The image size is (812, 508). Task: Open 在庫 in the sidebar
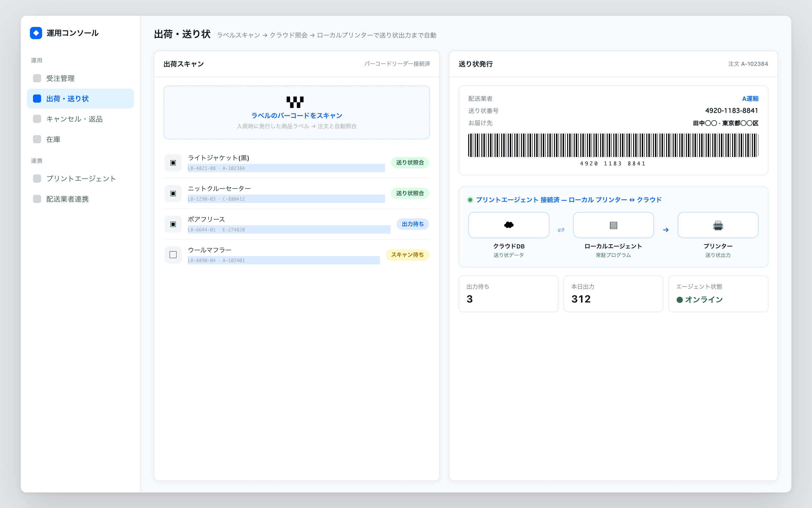(80, 139)
